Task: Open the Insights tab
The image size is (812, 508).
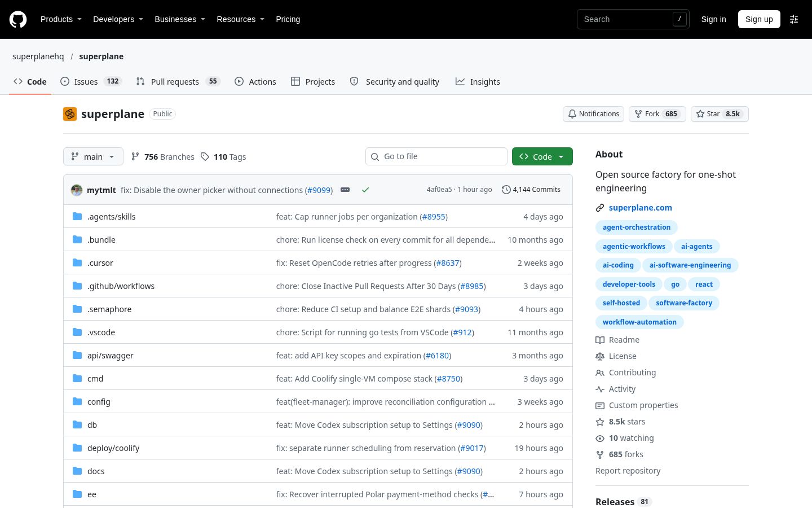Action: [478, 82]
